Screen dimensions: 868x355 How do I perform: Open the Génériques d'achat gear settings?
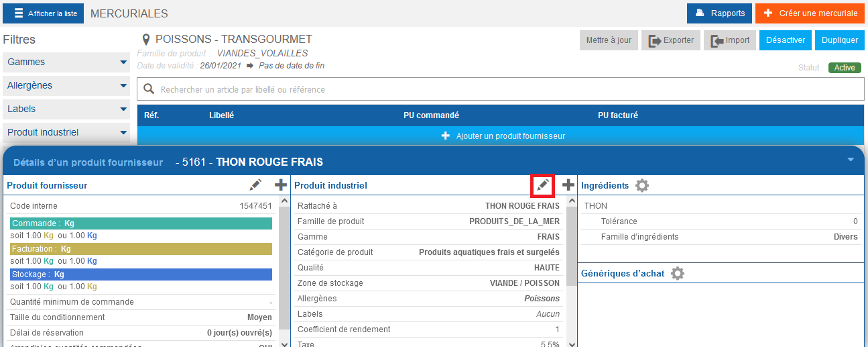(x=678, y=273)
